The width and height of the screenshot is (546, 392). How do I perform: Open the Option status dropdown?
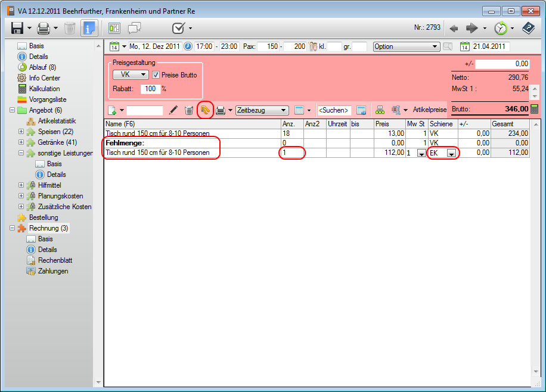pyautogui.click(x=406, y=46)
